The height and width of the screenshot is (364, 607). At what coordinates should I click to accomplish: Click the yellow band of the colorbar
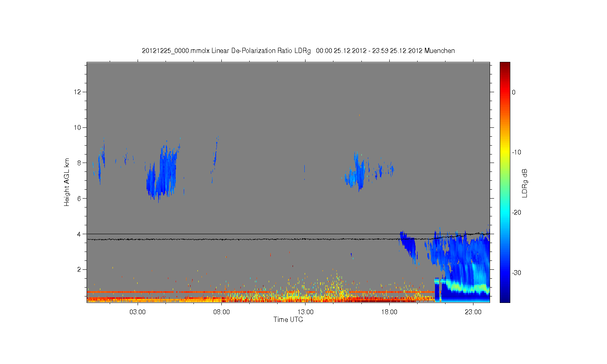(x=505, y=152)
